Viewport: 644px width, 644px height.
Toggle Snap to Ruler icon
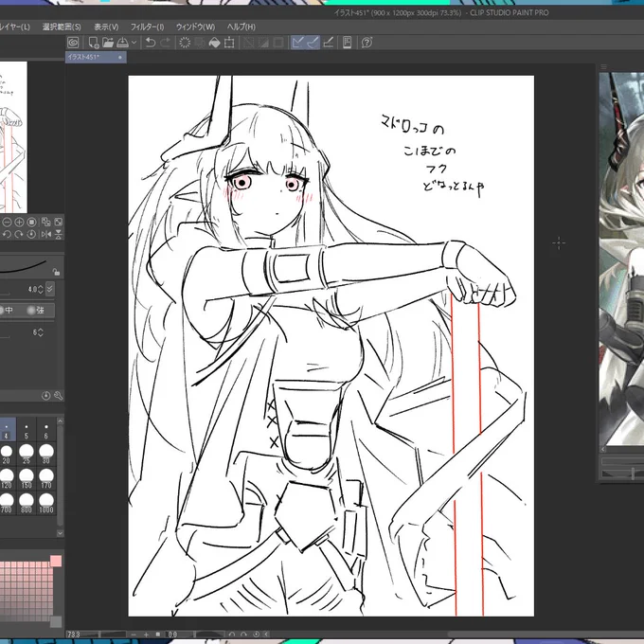(297, 43)
